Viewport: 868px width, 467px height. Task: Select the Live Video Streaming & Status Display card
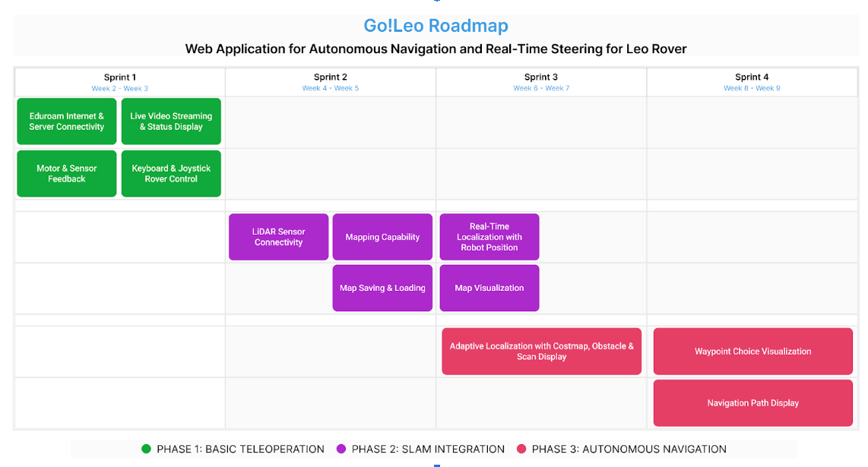pyautogui.click(x=171, y=121)
